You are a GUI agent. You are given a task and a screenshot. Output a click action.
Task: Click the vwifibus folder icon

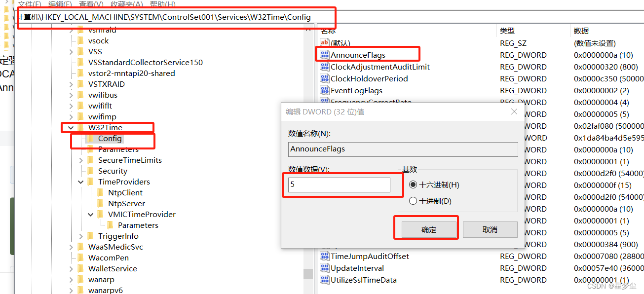80,95
